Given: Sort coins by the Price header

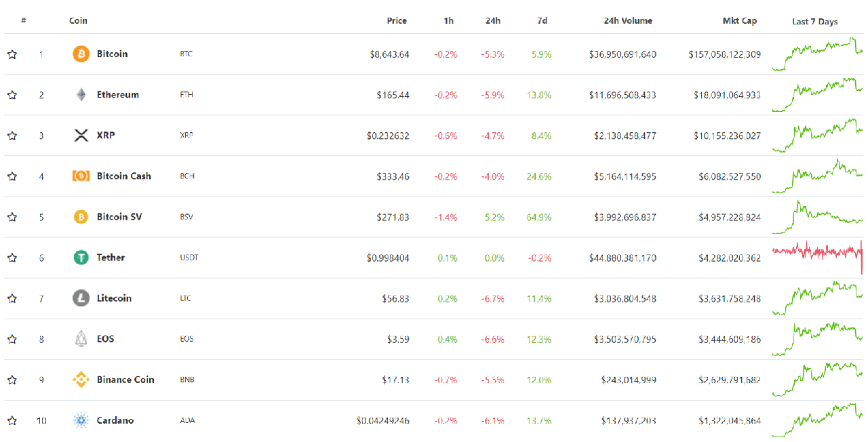Looking at the screenshot, I should click(397, 20).
